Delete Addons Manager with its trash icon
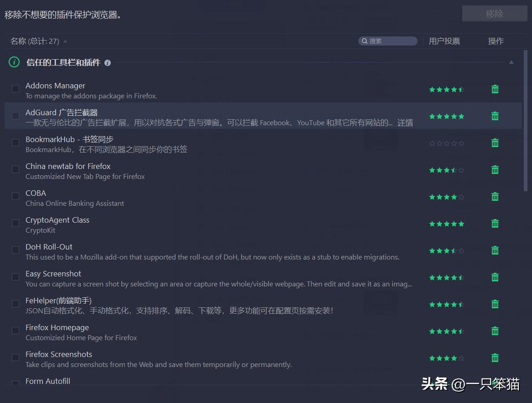Image resolution: width=532 pixels, height=403 pixels. 495,89
